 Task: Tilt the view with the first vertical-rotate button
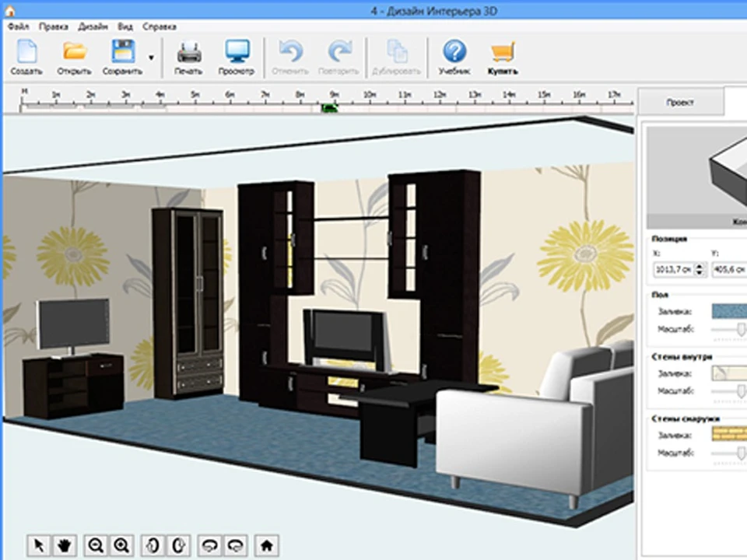coord(153,545)
